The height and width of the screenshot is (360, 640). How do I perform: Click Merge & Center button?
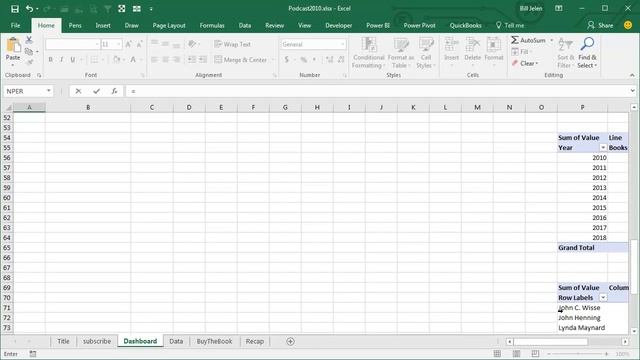tap(240, 60)
